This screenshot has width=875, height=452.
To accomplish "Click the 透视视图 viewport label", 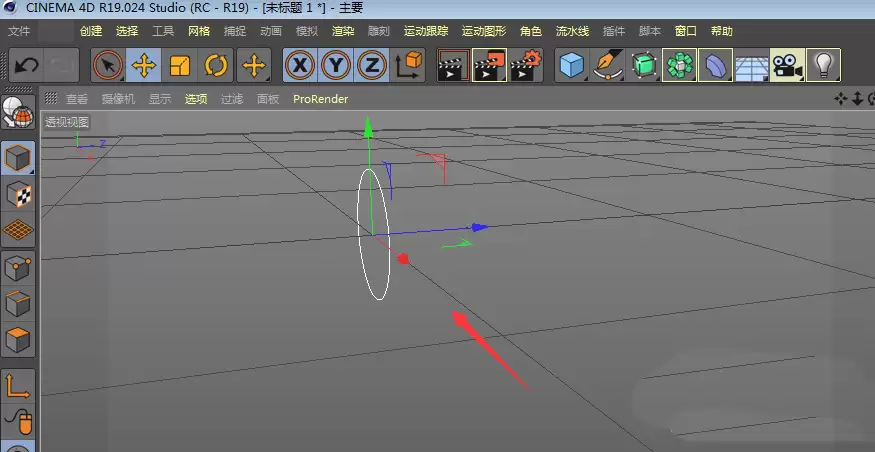I will click(x=67, y=122).
